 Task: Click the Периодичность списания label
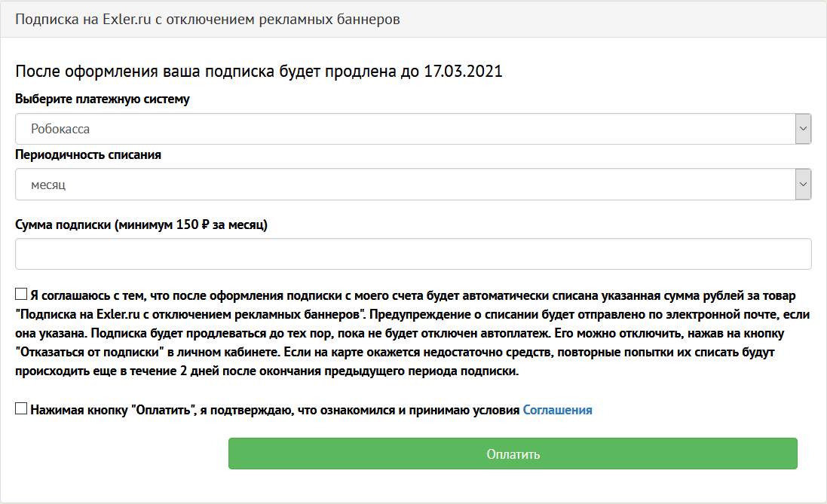click(x=88, y=155)
